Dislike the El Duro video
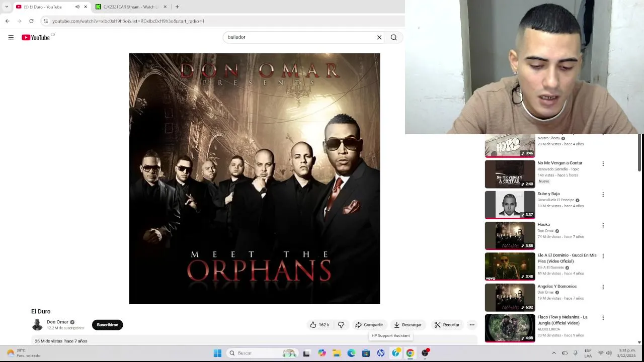Image resolution: width=644 pixels, height=362 pixels. (341, 325)
